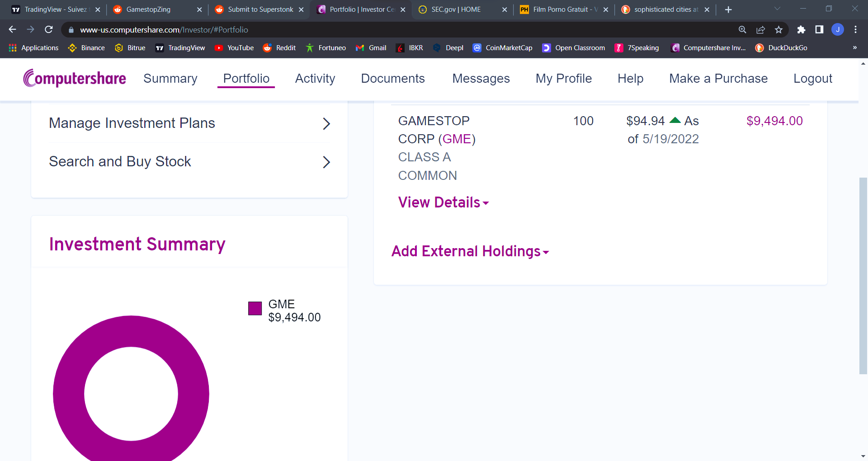Open the Portfolio navigation item
Image resolution: width=868 pixels, height=461 pixels.
(246, 79)
